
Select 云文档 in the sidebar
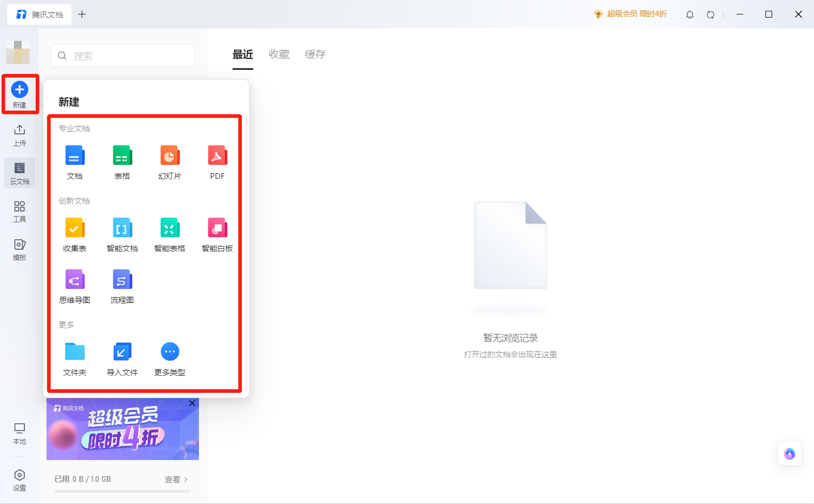[20, 173]
